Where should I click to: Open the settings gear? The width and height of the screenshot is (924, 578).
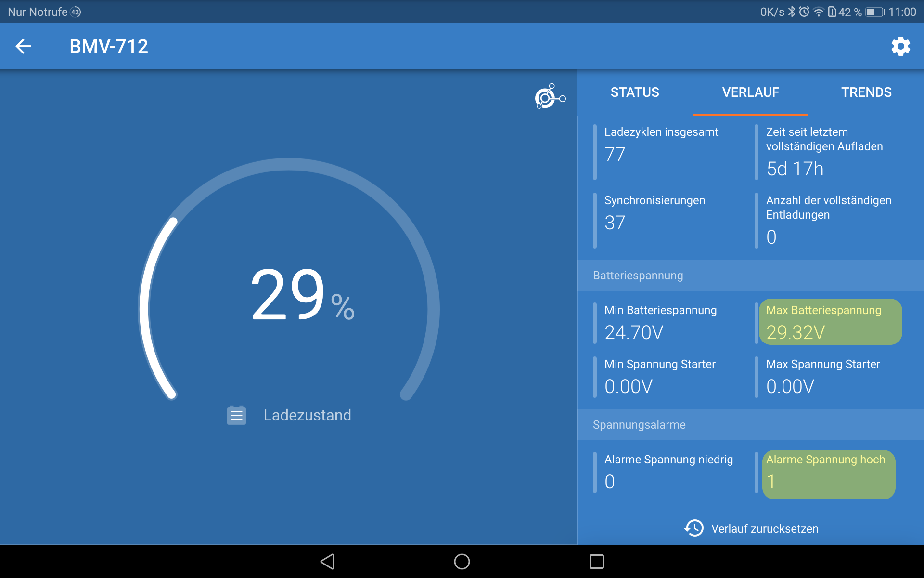(900, 46)
